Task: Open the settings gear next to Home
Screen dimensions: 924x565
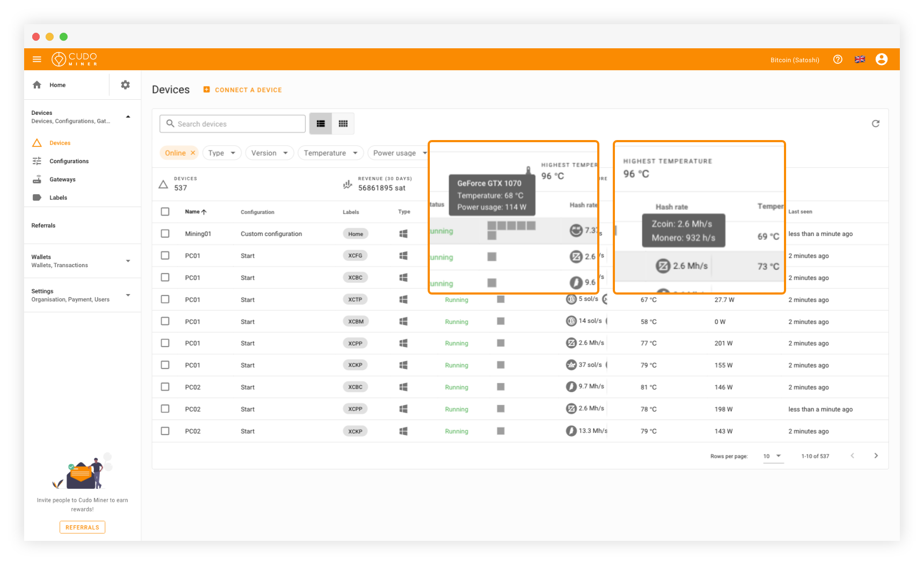Action: point(125,85)
